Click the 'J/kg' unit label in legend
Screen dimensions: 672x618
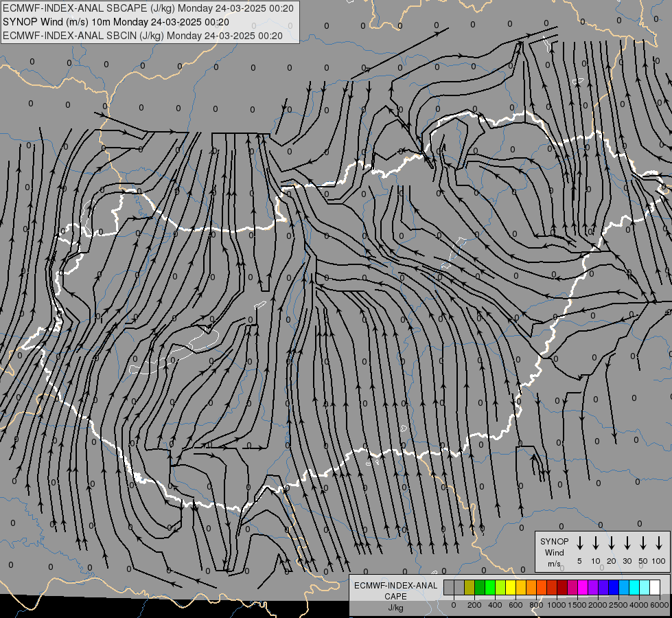(x=395, y=608)
